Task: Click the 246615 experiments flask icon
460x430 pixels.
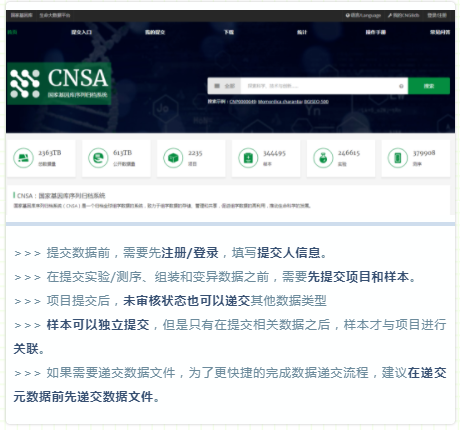Action: pos(323,158)
